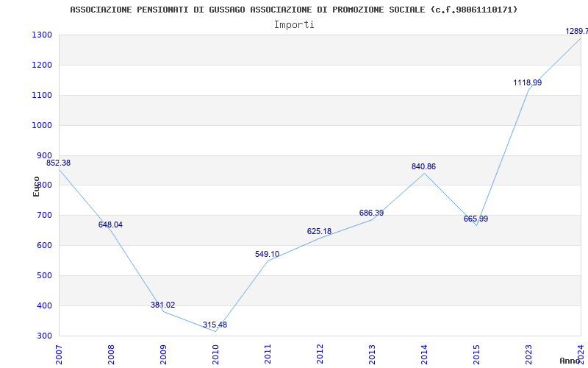Select the 648.04 data point label
Image resolution: width=588 pixels, height=368 pixels.
(x=110, y=224)
